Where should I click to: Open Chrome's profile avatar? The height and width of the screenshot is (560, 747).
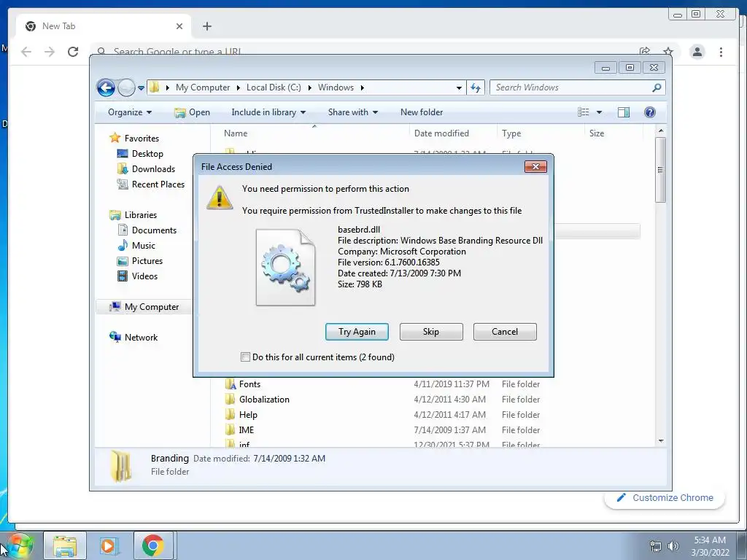click(x=697, y=52)
